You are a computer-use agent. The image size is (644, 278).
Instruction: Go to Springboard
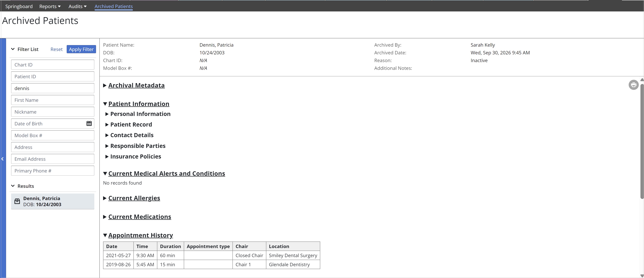point(19,7)
